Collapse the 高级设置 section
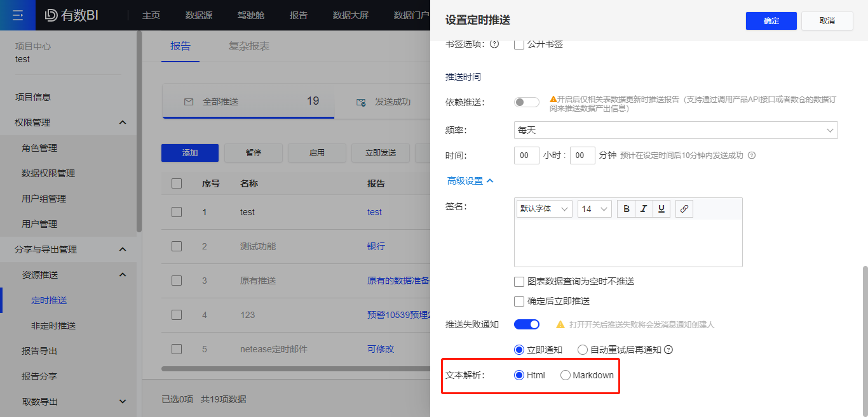Viewport: 868px width, 417px height. click(470, 181)
